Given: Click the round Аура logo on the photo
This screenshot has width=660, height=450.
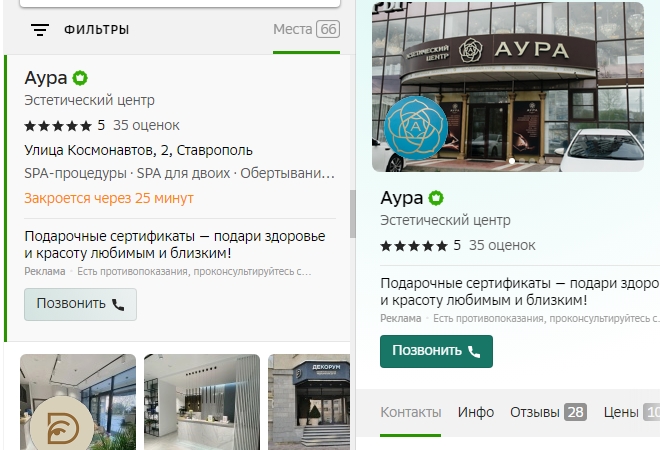Looking at the screenshot, I should point(416,129).
